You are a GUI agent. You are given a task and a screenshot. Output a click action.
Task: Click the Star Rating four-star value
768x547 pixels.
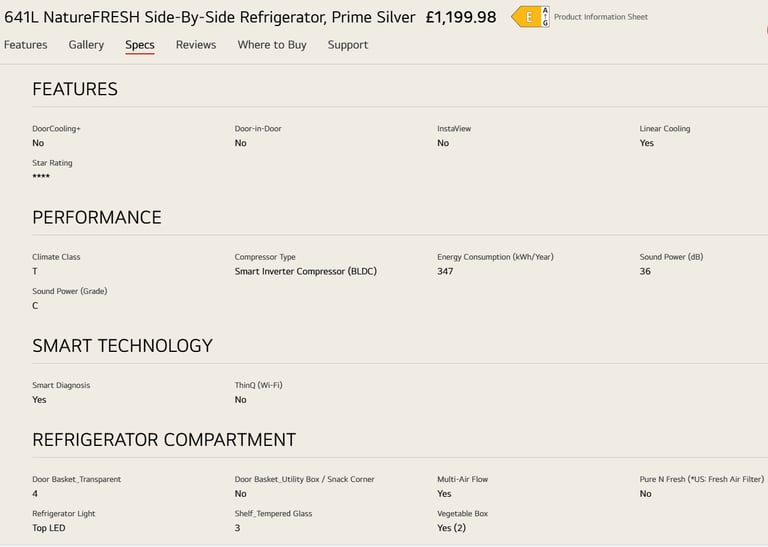(41, 176)
